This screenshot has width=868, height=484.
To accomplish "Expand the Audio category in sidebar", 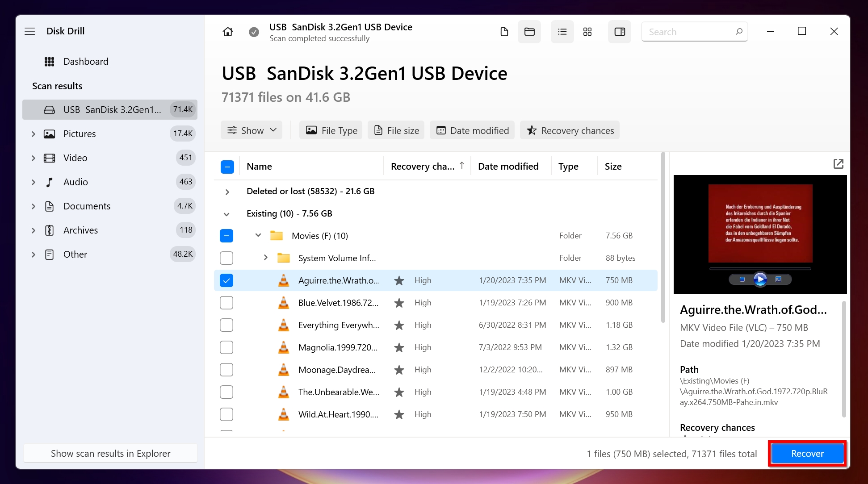I will tap(33, 182).
